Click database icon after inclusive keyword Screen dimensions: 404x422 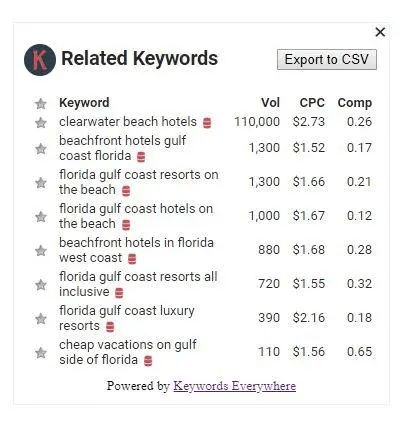point(119,293)
